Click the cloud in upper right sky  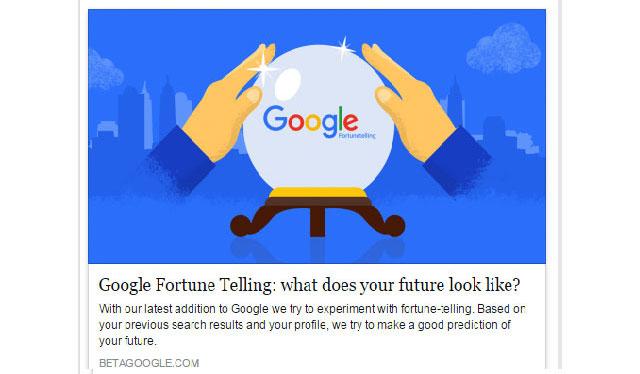click(504, 49)
